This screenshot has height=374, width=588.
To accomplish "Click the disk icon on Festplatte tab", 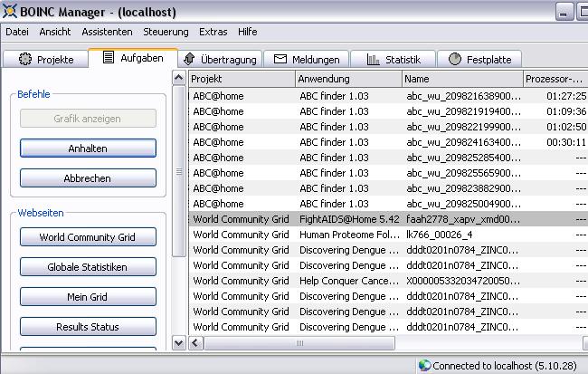I will pos(454,59).
